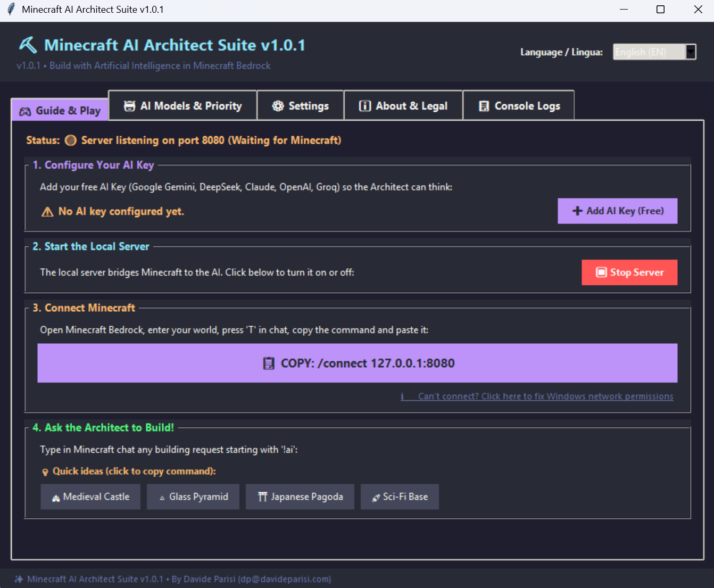The height and width of the screenshot is (588, 714).
Task: Open the Guide & Play tab
Action: click(60, 111)
